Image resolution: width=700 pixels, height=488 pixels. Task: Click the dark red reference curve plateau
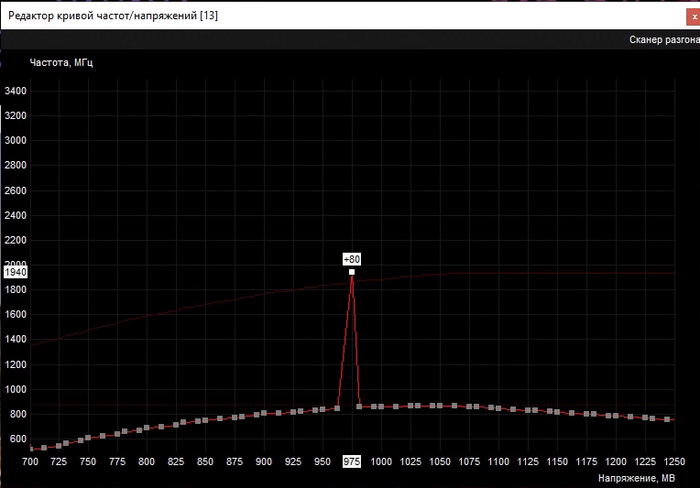(560, 273)
